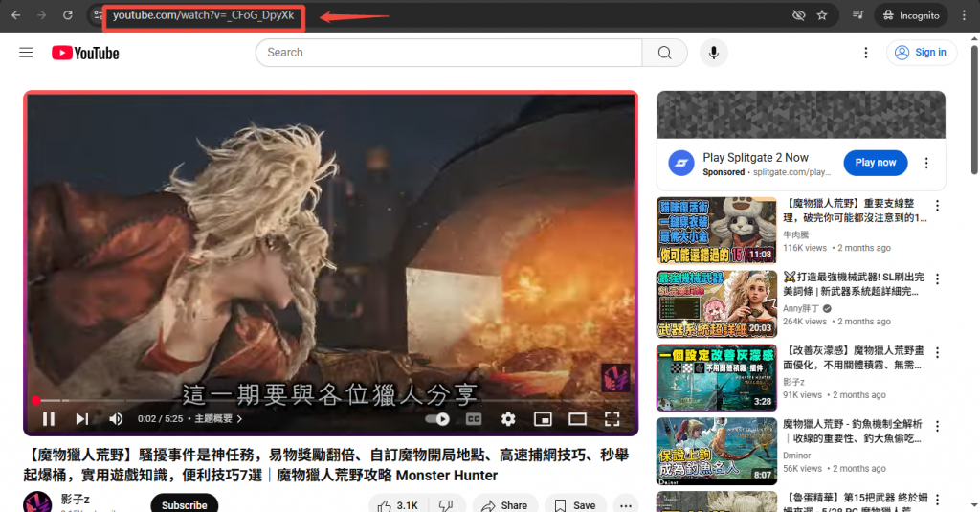The height and width of the screenshot is (512, 980).
Task: Open the options menu for the Dminor video
Action: (937, 426)
